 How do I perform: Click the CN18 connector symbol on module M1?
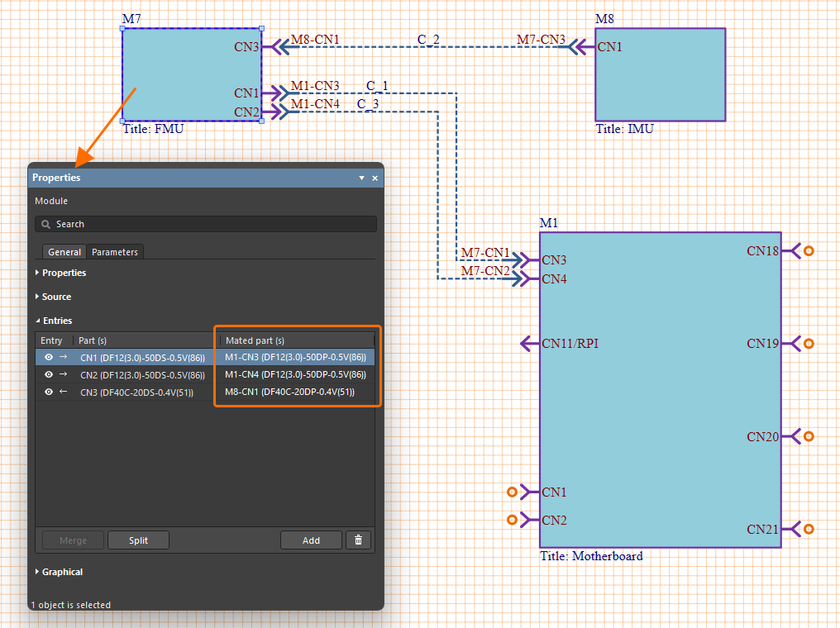790,250
